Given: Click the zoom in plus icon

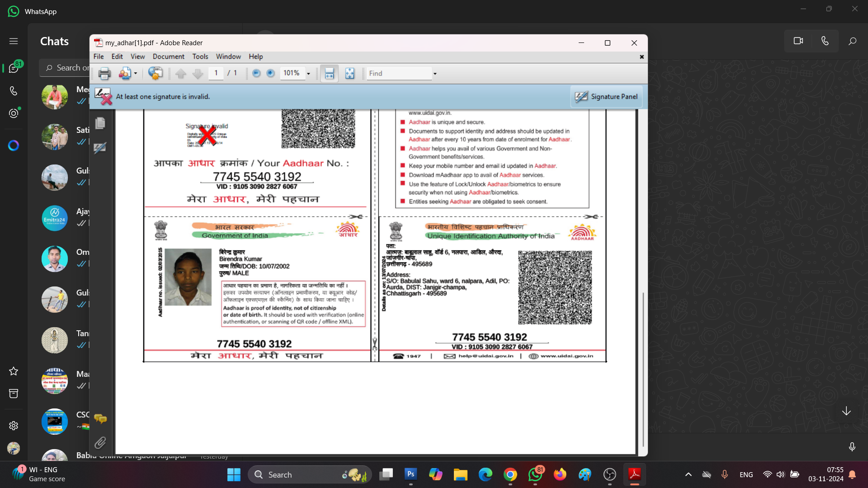Looking at the screenshot, I should tap(270, 73).
